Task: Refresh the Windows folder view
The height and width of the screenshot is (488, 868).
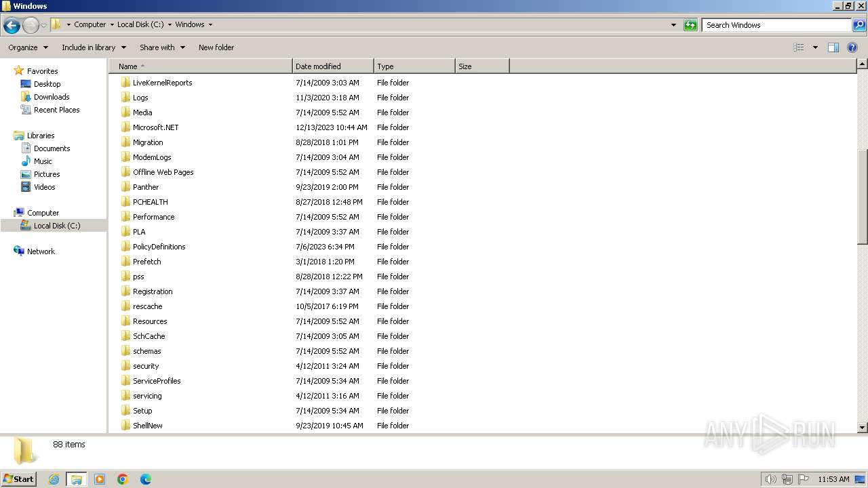Action: click(690, 25)
